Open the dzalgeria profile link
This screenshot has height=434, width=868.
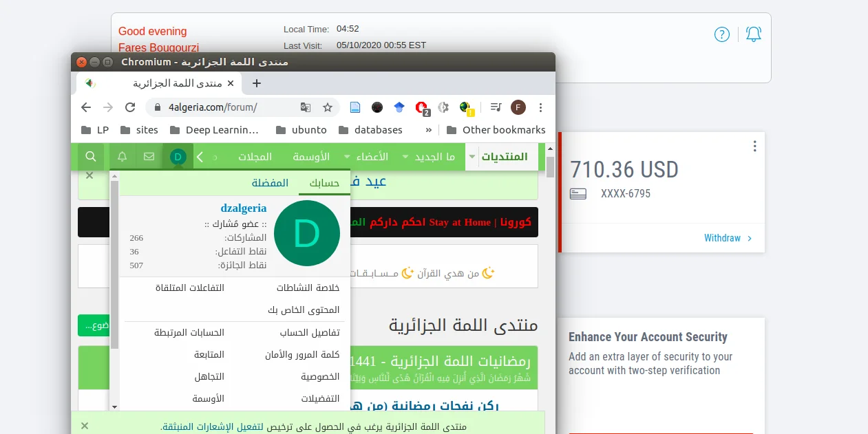pos(243,208)
